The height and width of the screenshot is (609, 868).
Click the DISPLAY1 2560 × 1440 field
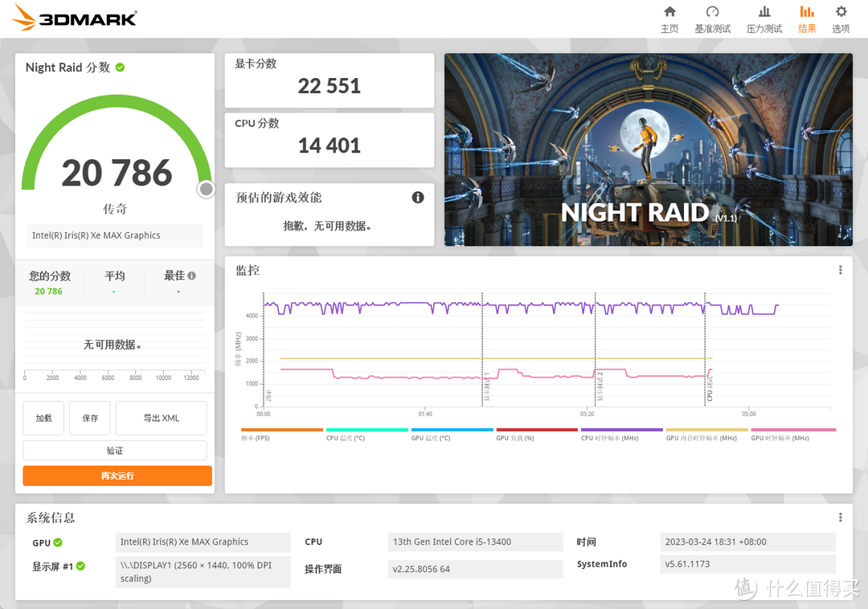click(203, 572)
